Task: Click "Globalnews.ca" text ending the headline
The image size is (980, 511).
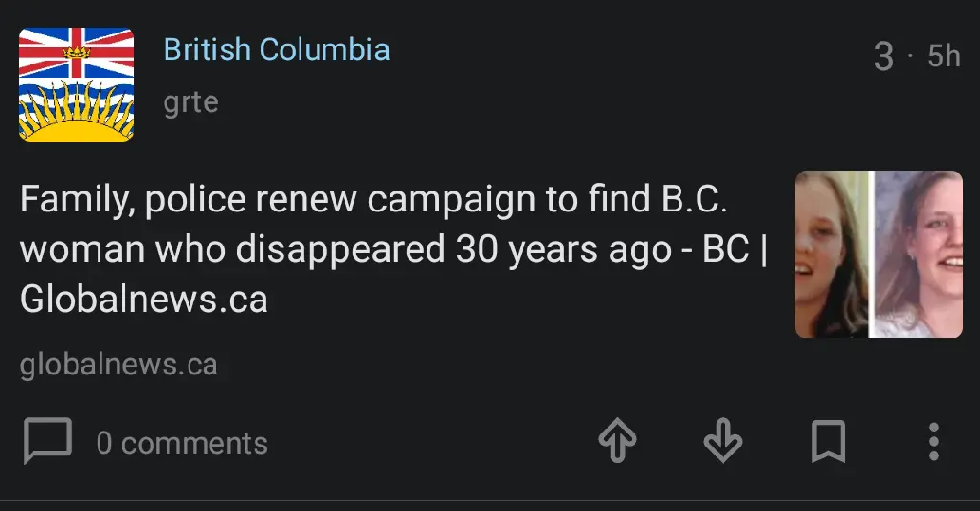Action: tap(144, 300)
